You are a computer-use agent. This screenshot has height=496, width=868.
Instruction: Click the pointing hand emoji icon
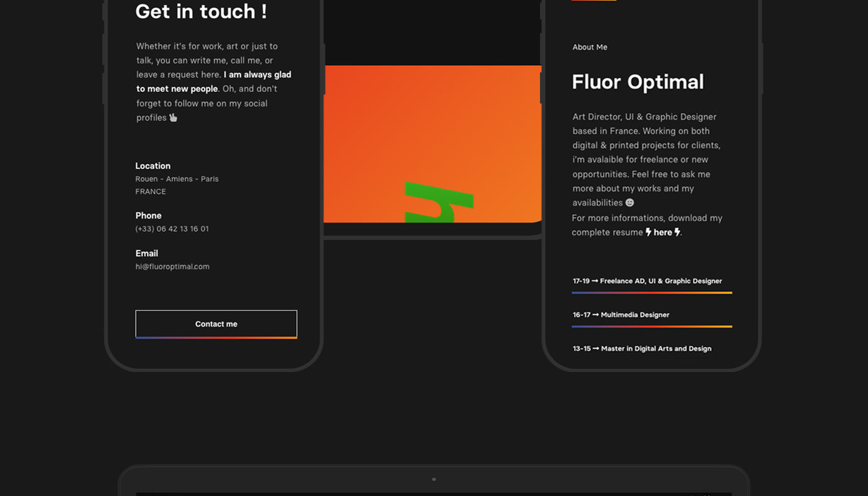coord(173,118)
